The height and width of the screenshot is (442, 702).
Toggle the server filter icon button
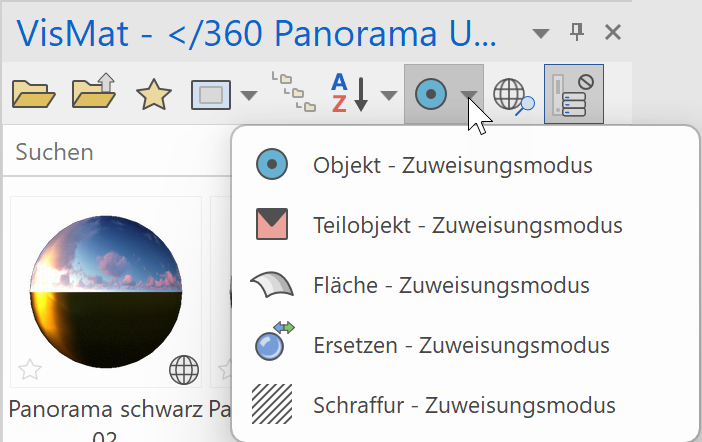click(x=574, y=95)
